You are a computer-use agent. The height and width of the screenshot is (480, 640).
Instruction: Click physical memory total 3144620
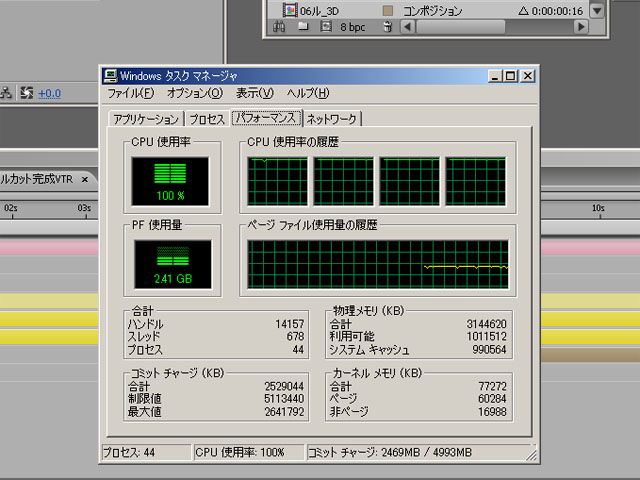pyautogui.click(x=486, y=324)
